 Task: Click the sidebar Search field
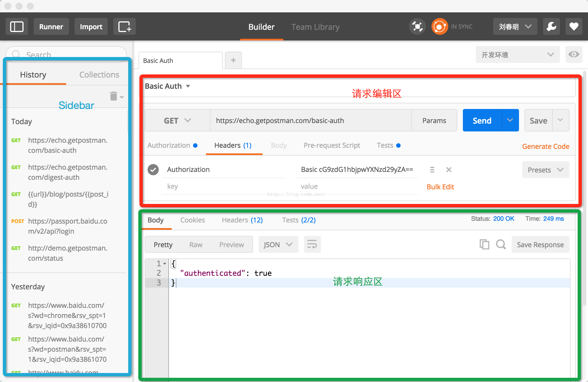click(x=66, y=54)
